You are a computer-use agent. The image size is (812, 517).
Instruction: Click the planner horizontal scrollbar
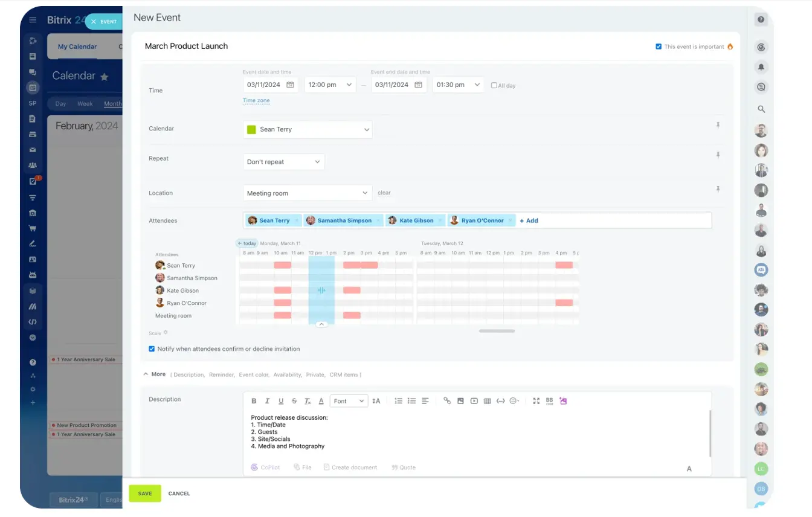[x=497, y=331]
